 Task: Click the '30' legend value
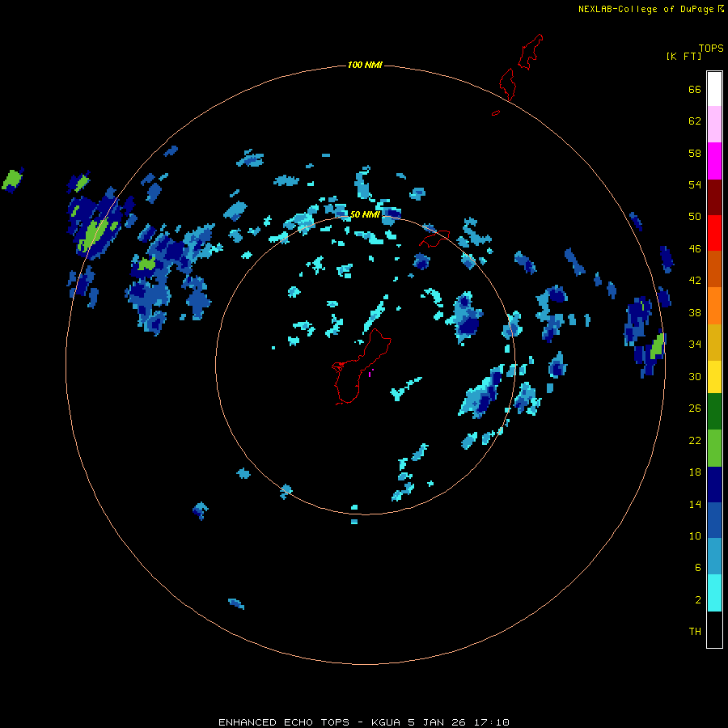click(695, 376)
